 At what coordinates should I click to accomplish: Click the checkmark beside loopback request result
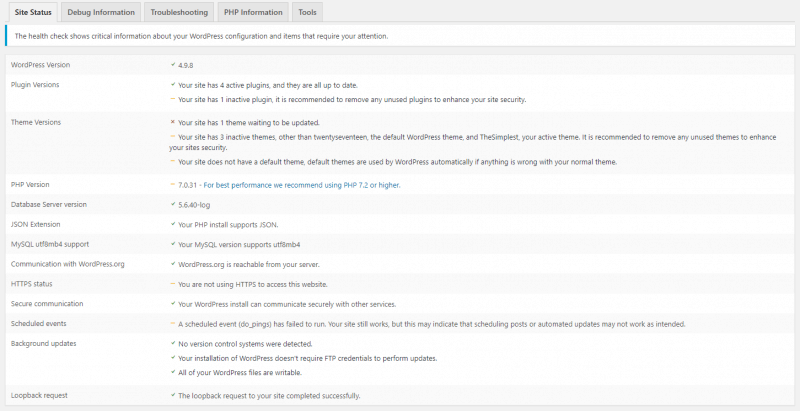click(173, 395)
